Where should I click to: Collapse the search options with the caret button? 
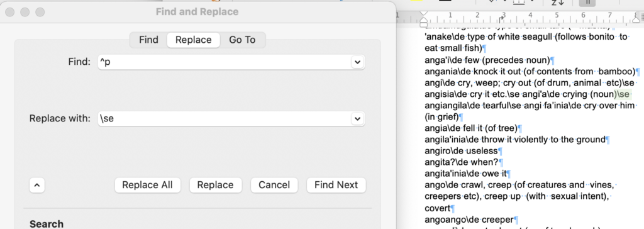(37, 185)
